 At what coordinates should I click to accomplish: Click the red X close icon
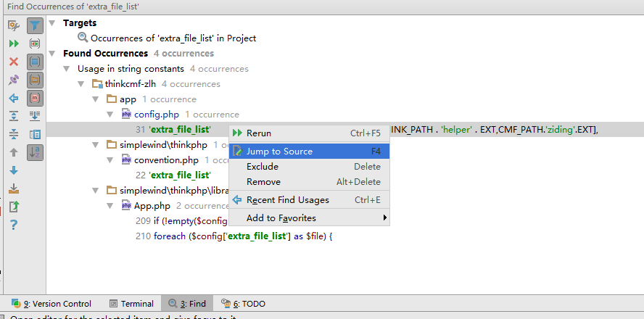13,62
